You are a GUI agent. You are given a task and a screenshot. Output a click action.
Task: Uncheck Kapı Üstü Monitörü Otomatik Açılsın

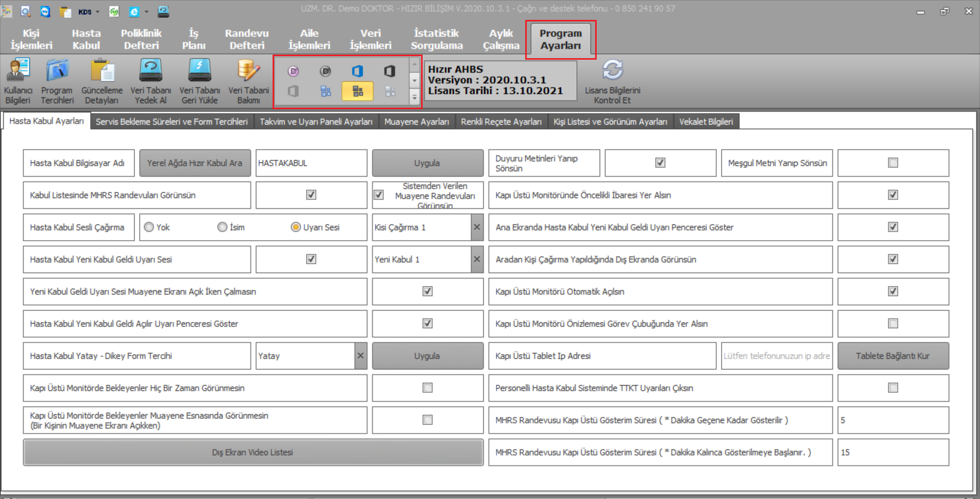pyautogui.click(x=893, y=291)
